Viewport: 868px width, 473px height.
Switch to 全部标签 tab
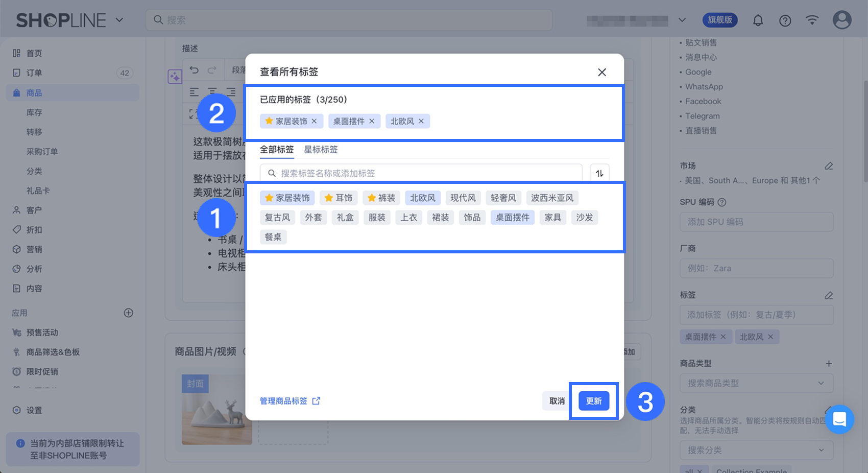tap(277, 150)
